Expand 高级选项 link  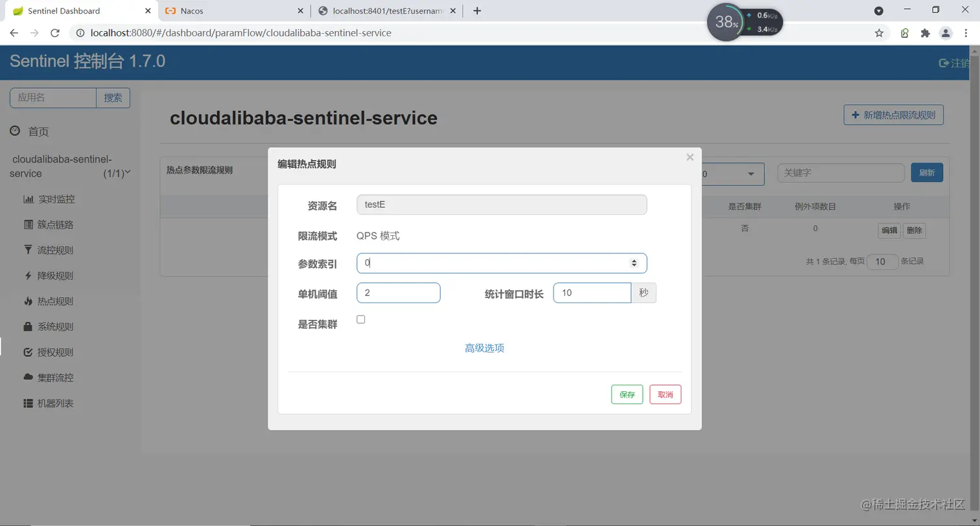(484, 349)
